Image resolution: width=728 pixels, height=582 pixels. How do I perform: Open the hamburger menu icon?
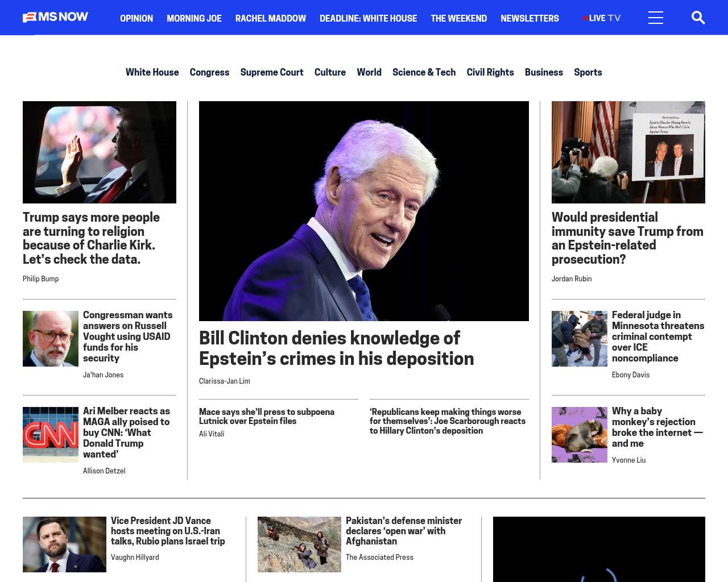click(x=655, y=18)
